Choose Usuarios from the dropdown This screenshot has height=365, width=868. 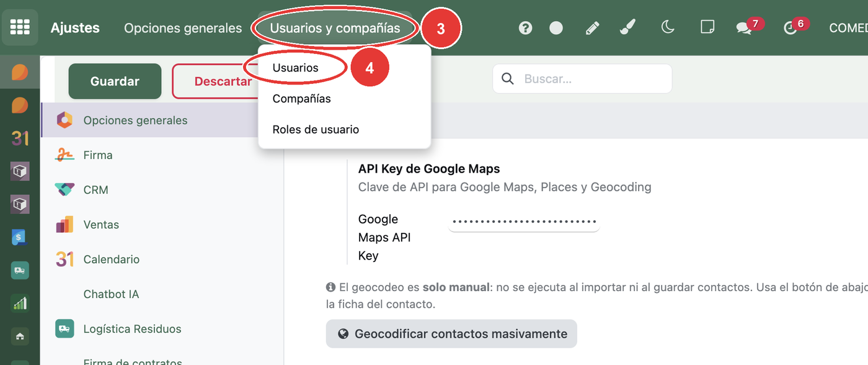[x=295, y=68]
